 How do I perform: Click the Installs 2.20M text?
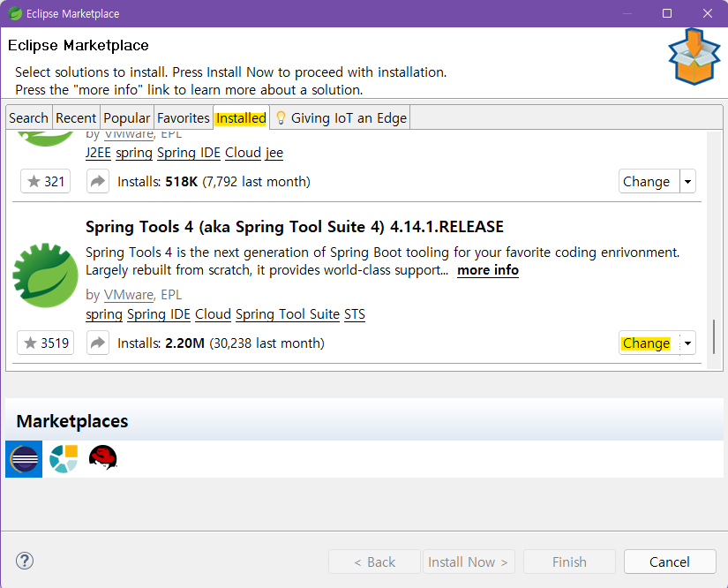point(221,343)
